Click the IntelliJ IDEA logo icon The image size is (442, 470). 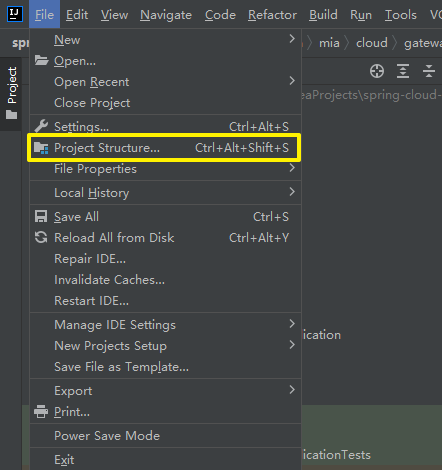tap(15, 14)
